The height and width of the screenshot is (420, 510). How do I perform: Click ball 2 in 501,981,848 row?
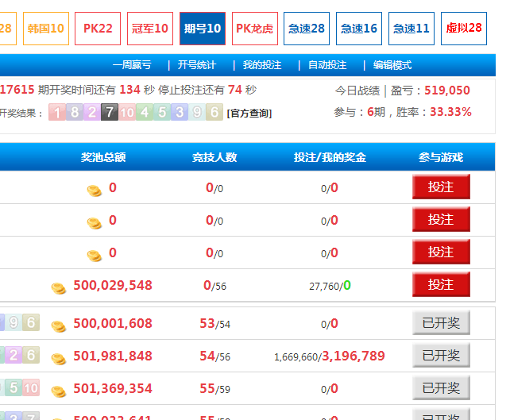coord(14,355)
